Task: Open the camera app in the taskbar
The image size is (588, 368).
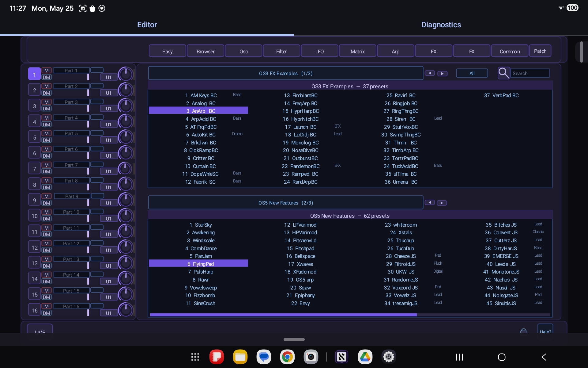Action: coord(311,357)
